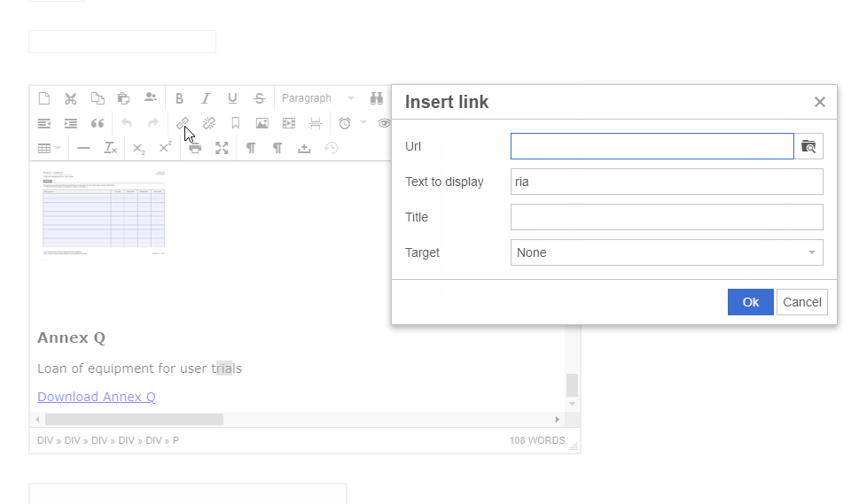Toggle strikethrough formatting
Image resolution: width=859 pixels, height=504 pixels.
[259, 98]
